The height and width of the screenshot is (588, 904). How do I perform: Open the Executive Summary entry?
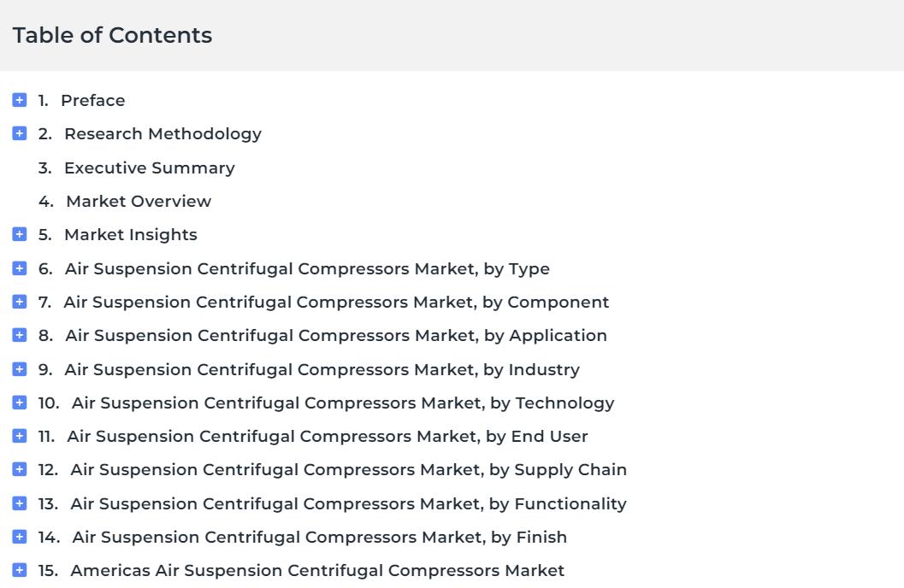(150, 168)
